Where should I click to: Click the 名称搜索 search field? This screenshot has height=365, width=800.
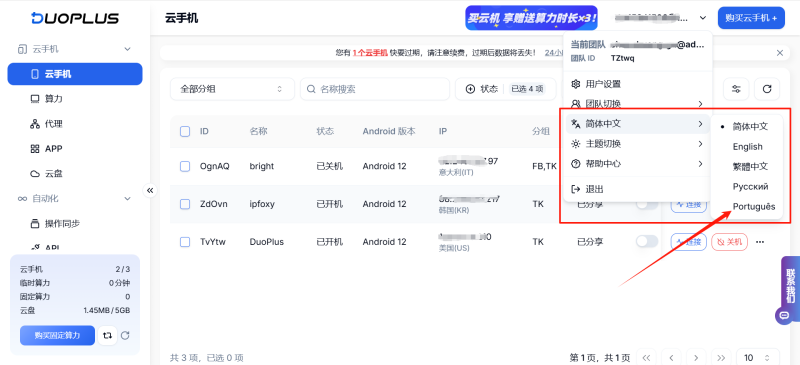(374, 89)
